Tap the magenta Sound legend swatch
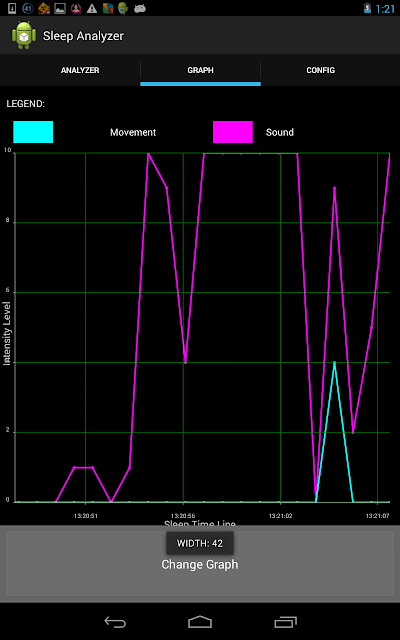400x640 pixels. (233, 132)
